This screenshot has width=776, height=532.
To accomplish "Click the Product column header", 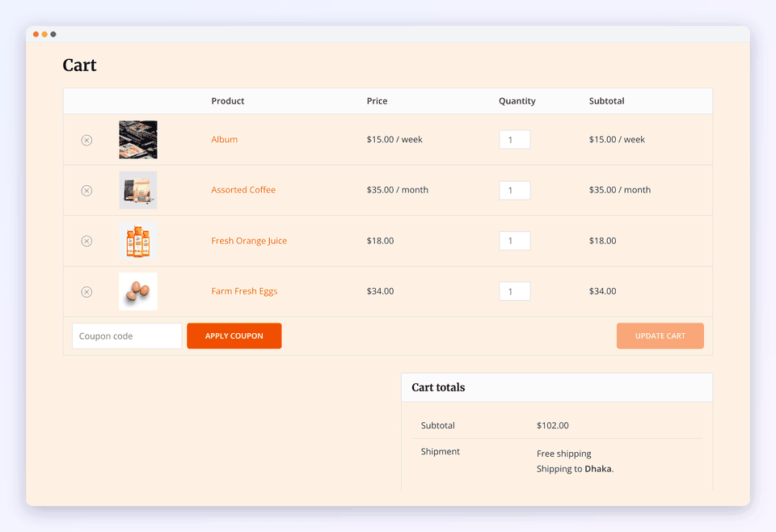I will [x=228, y=101].
